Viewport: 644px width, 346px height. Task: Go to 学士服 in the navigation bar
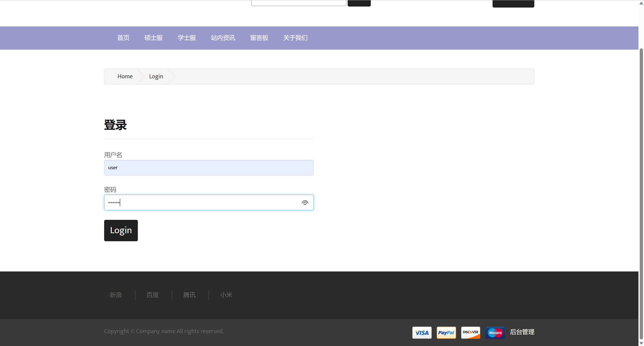pyautogui.click(x=187, y=38)
